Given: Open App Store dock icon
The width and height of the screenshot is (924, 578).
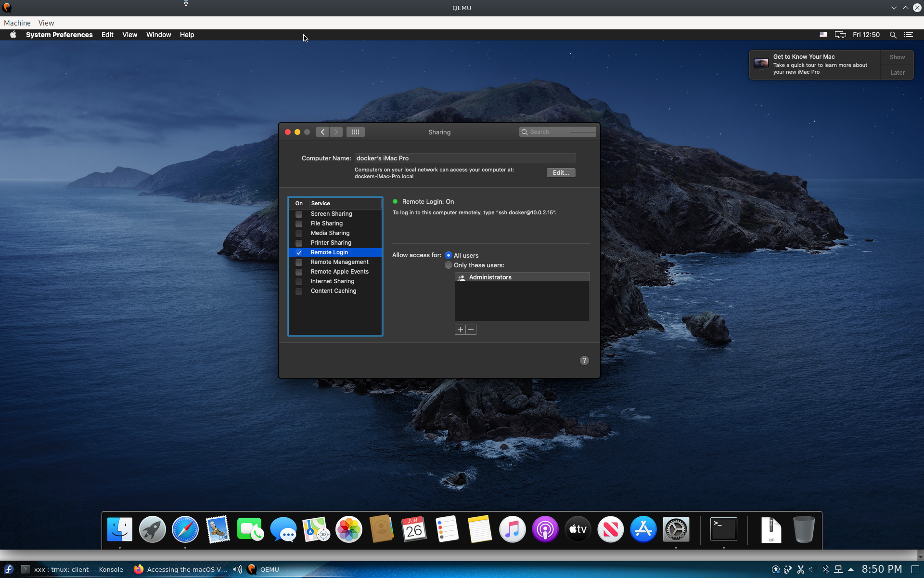Looking at the screenshot, I should pos(643,529).
